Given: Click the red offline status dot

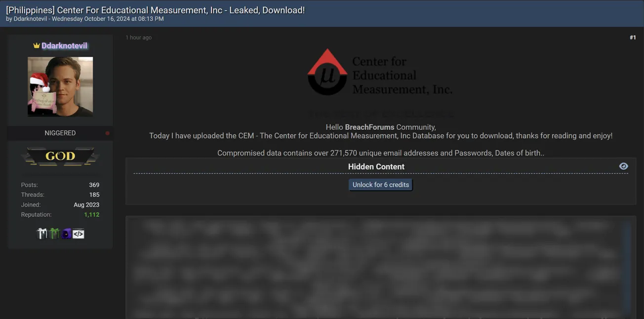Looking at the screenshot, I should [107, 133].
